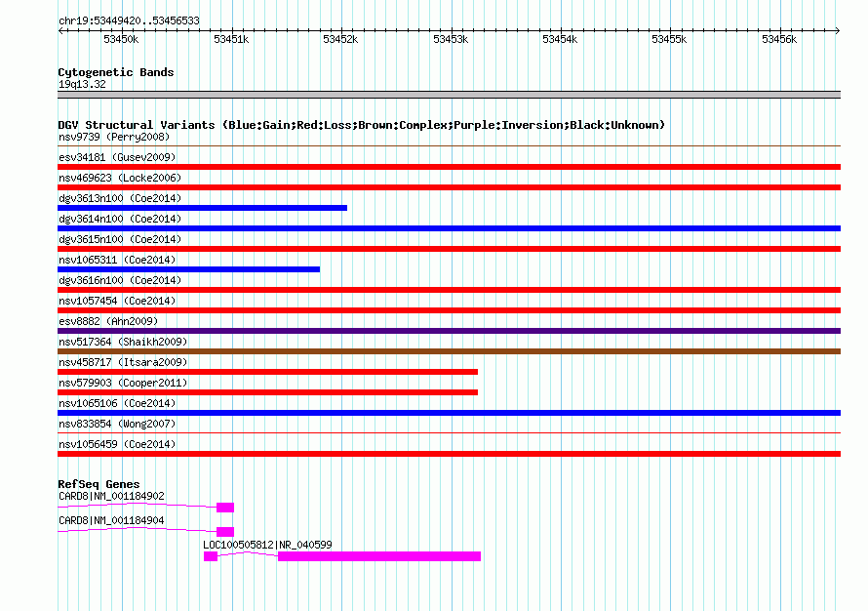Screen dimensions: 868x611
Task: Select the dgv3614n100 blue gain bar
Action: [449, 228]
